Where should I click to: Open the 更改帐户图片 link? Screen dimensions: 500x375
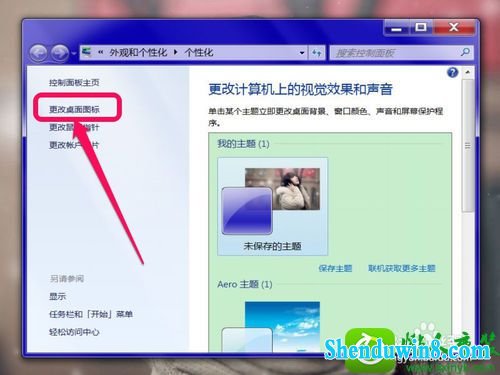click(74, 145)
